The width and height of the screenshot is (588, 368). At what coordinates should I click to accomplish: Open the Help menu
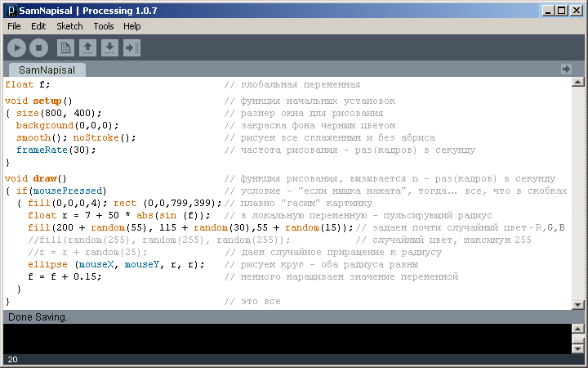[x=132, y=26]
